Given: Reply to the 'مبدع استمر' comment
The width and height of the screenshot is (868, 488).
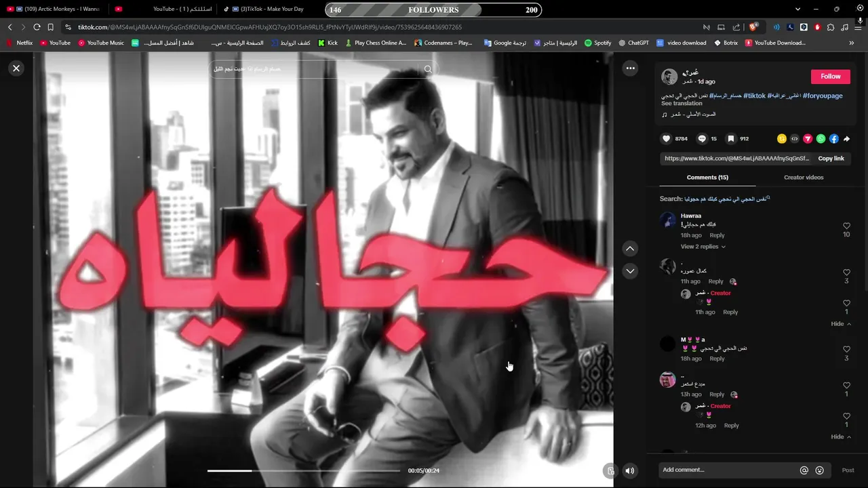Looking at the screenshot, I should [x=717, y=394].
